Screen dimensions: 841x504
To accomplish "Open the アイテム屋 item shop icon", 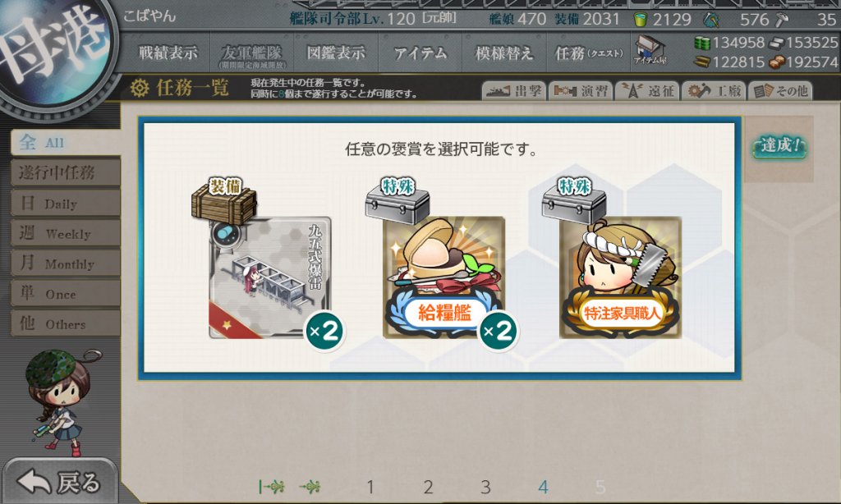I will [x=650, y=51].
